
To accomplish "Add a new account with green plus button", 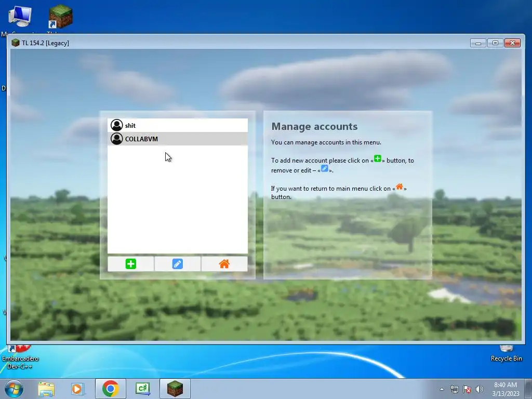I will [x=130, y=264].
